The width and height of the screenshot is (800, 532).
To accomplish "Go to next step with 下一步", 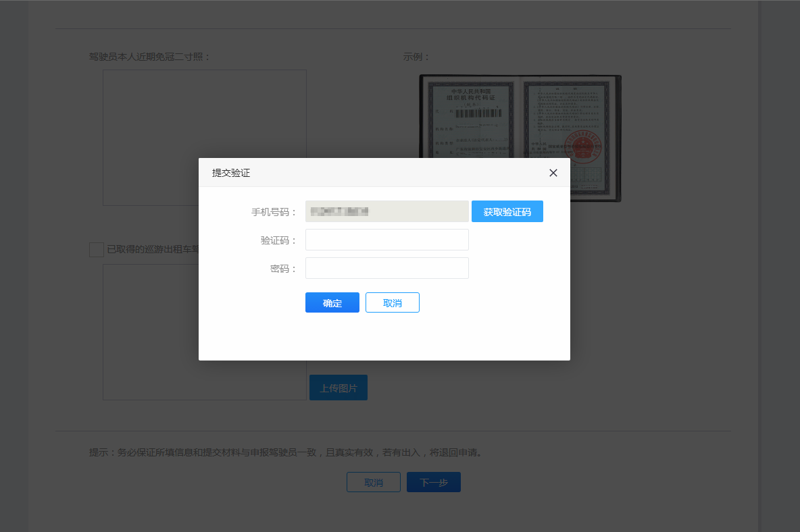I will [433, 482].
